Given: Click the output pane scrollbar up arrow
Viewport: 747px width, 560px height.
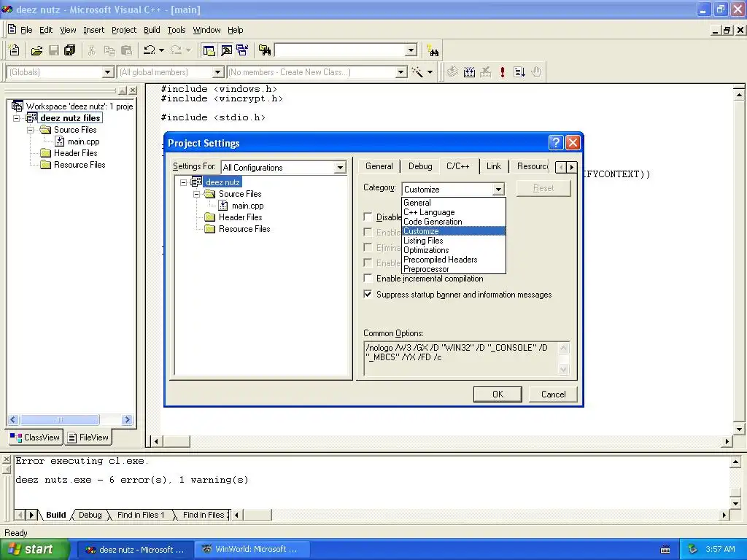Looking at the screenshot, I should [735, 462].
